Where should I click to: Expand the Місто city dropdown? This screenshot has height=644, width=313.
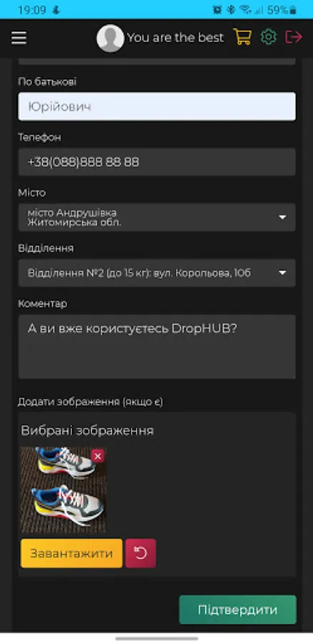point(156,218)
